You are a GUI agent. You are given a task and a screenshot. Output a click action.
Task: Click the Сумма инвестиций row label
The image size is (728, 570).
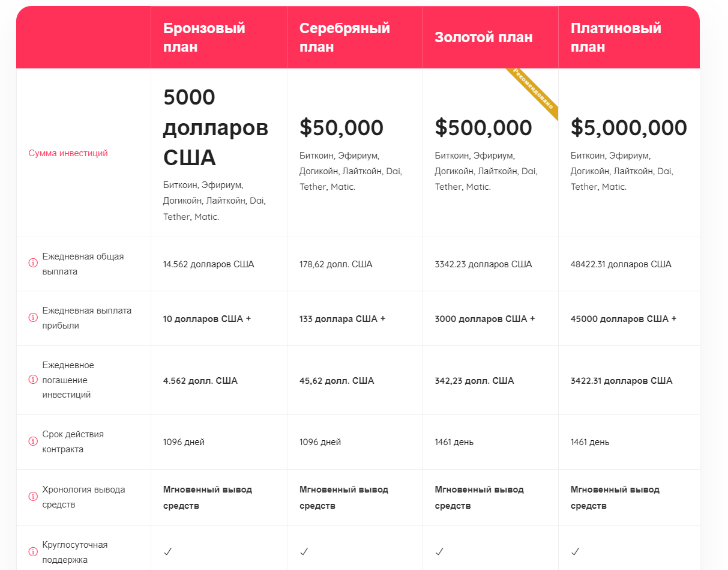(x=68, y=153)
